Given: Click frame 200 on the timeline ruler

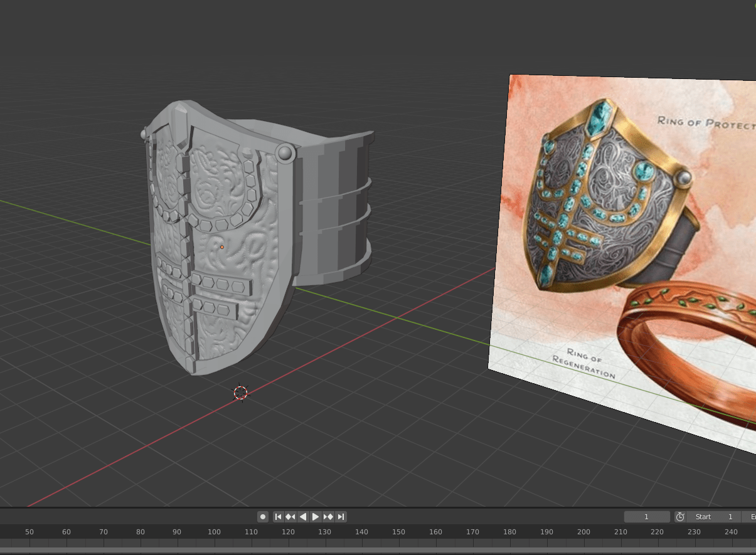Looking at the screenshot, I should [x=583, y=532].
